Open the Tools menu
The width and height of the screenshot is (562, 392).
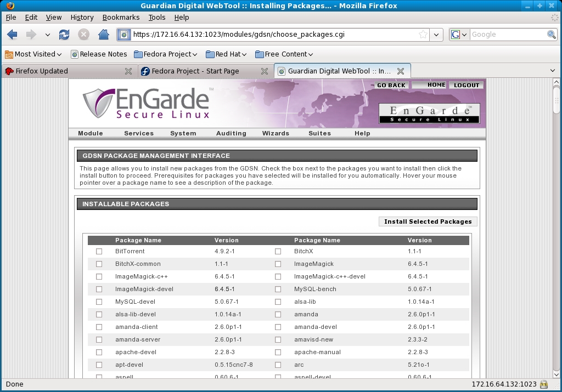pos(157,17)
